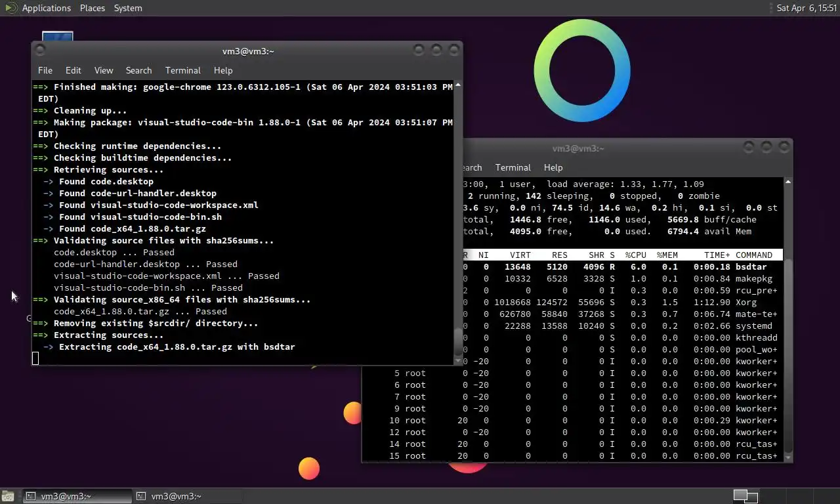Viewport: 840px width, 504px height.
Task: Click the scrollbar thumb in front terminal
Action: (x=457, y=341)
